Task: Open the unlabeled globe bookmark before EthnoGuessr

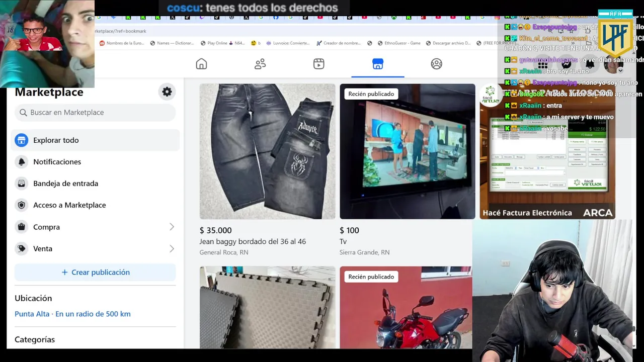Action: tap(370, 43)
